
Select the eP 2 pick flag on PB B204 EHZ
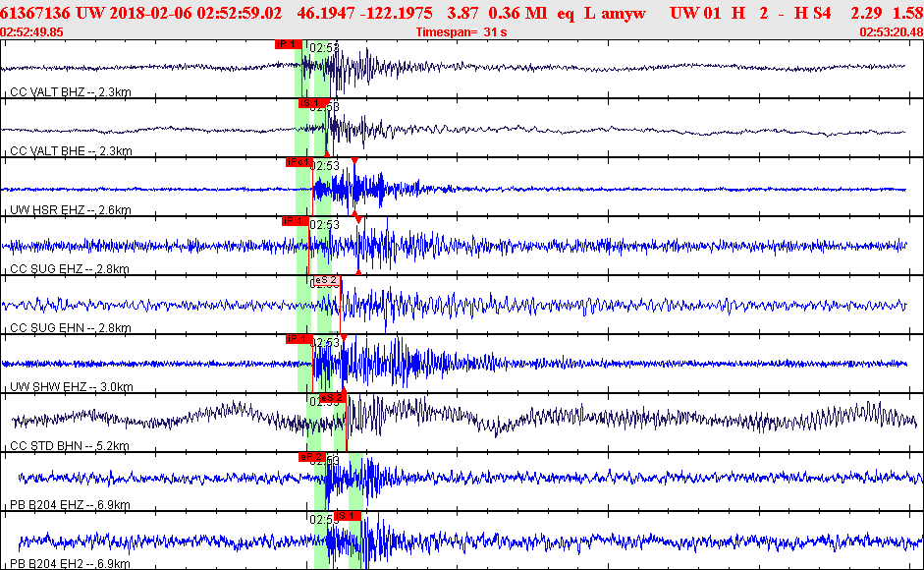click(312, 457)
